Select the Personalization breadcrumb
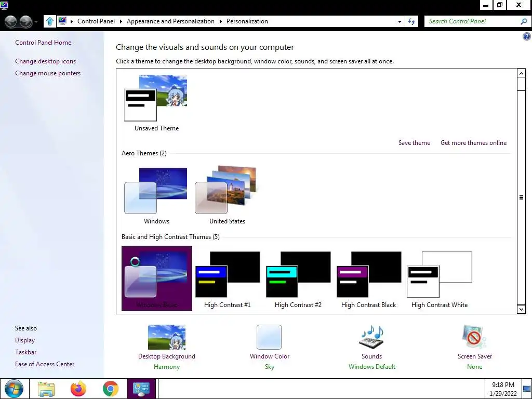Viewport: 532px width, 399px height. (247, 21)
